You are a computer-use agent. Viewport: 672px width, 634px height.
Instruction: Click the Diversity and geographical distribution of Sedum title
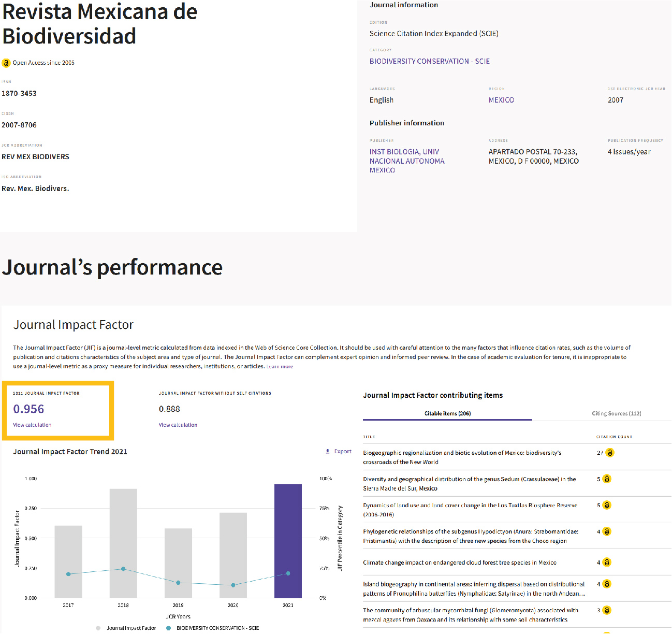(469, 484)
